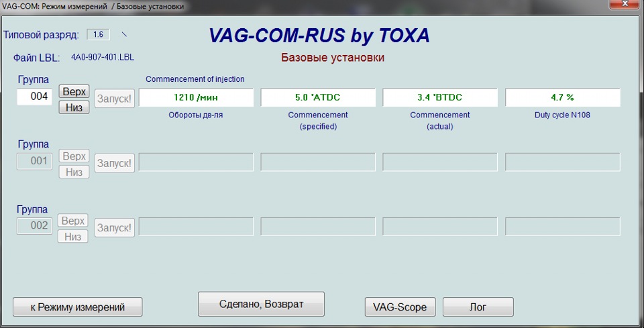
Task: Click first empty field of group 001
Action: (196, 162)
